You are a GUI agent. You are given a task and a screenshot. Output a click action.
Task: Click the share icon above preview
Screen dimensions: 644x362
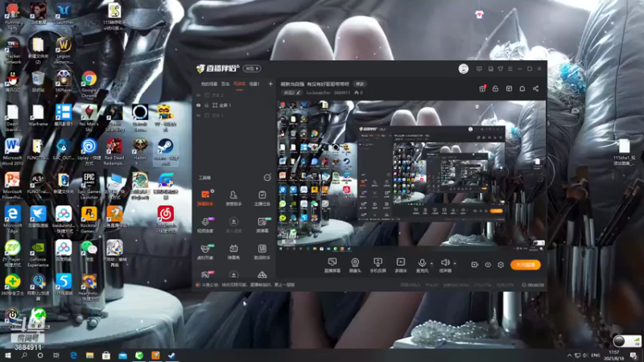tap(535, 88)
